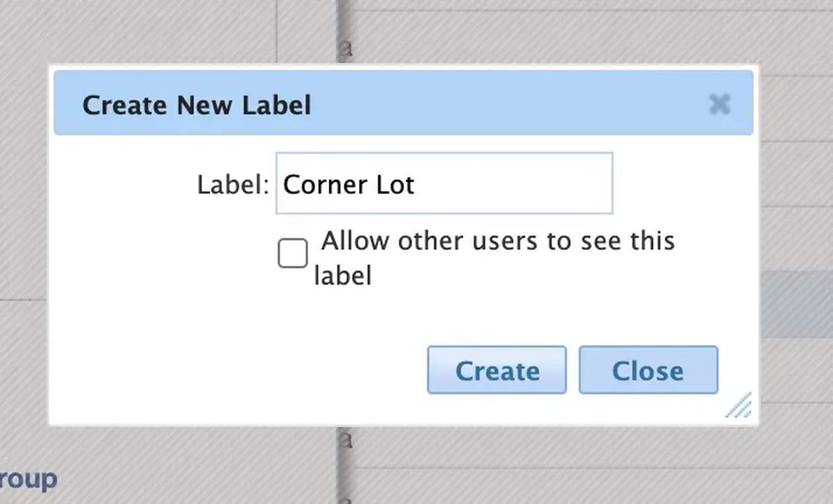Dismiss dialog with the X icon

[720, 105]
